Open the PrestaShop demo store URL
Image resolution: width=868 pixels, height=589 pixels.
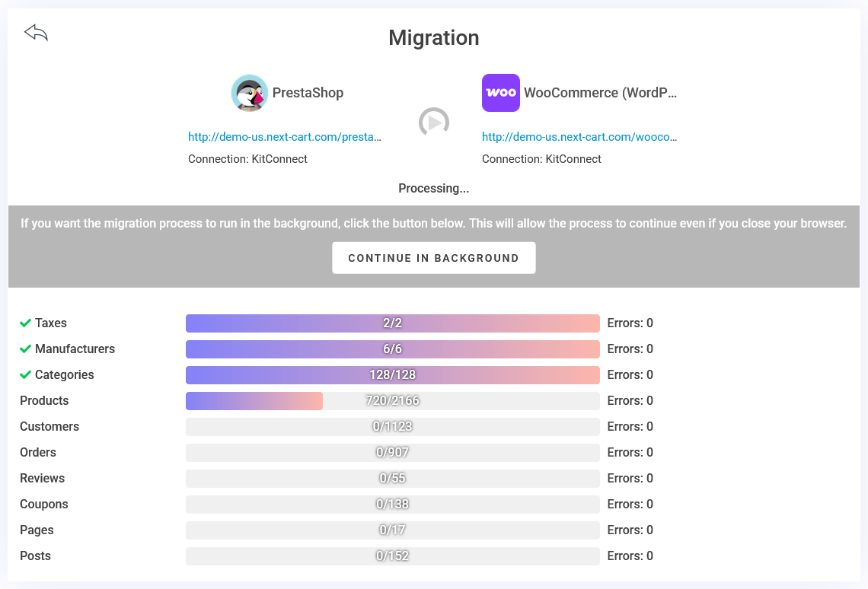click(x=285, y=137)
